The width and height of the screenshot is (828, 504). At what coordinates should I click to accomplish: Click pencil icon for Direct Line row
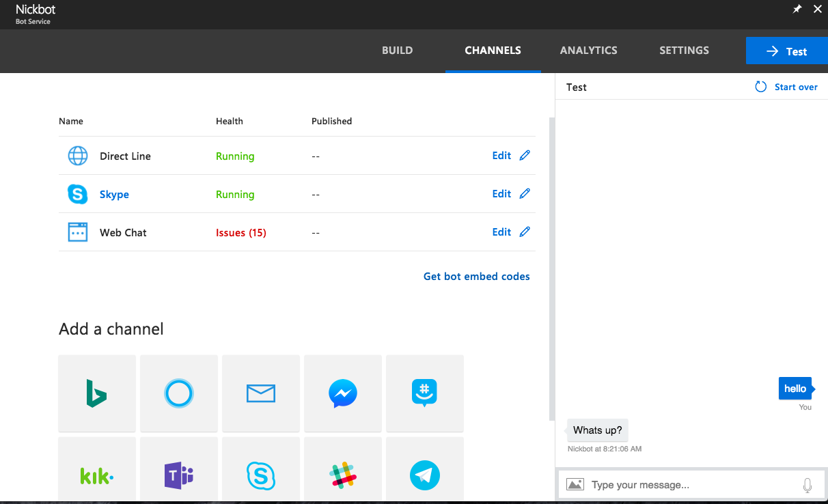click(x=525, y=155)
